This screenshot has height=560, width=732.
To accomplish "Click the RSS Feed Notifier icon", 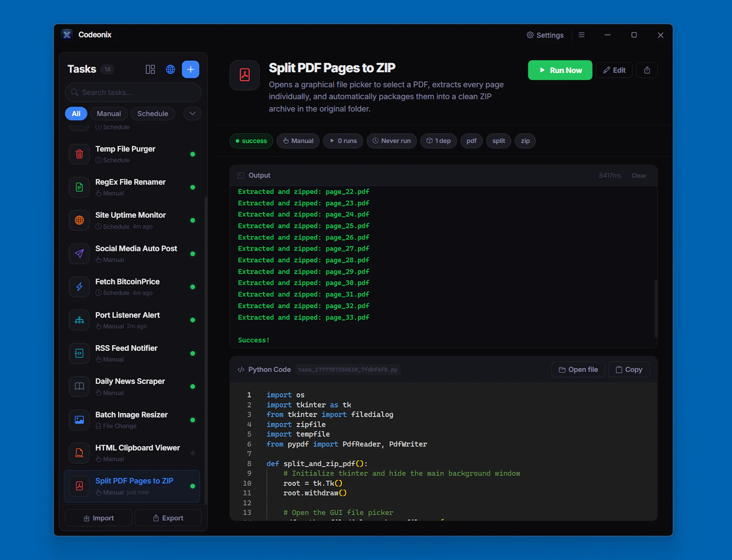I will pyautogui.click(x=79, y=353).
